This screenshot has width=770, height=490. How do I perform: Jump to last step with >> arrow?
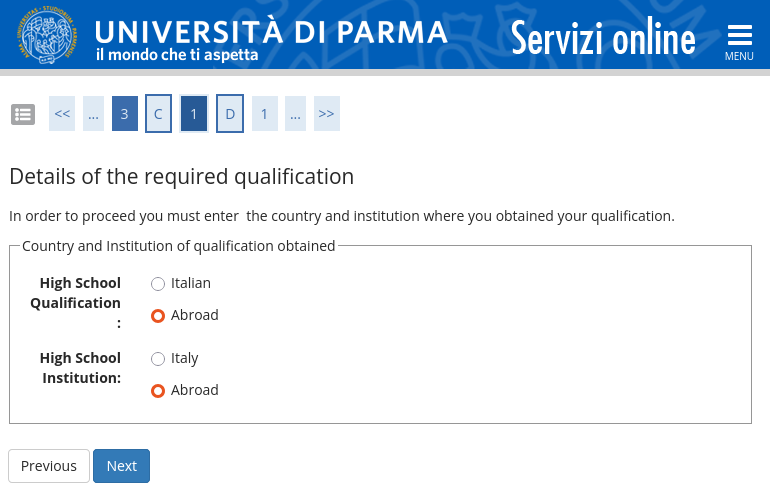click(x=326, y=114)
